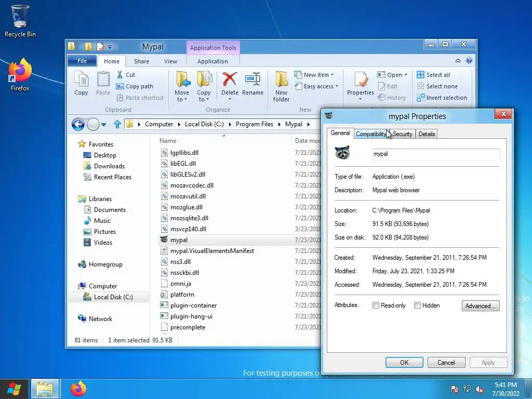
Task: Open Videos library
Action: pyautogui.click(x=103, y=242)
